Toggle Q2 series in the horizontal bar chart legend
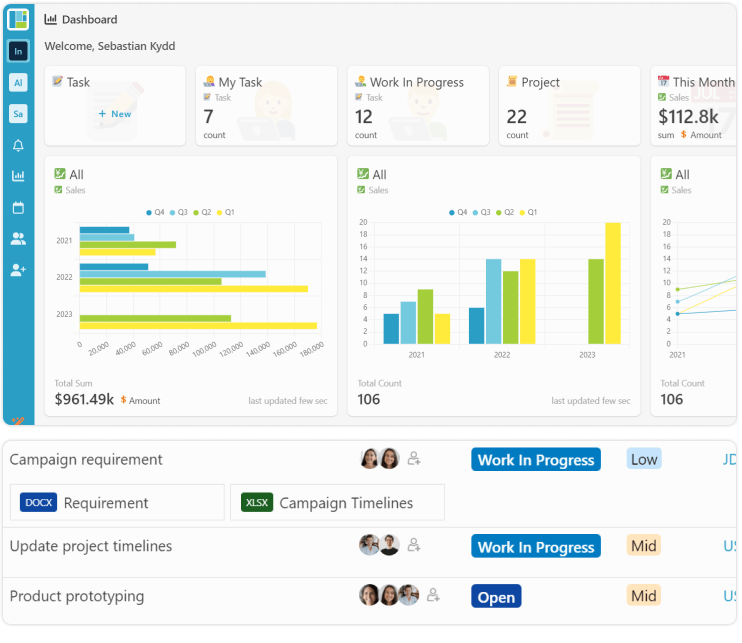Image resolution: width=742 pixels, height=643 pixels. tap(201, 212)
